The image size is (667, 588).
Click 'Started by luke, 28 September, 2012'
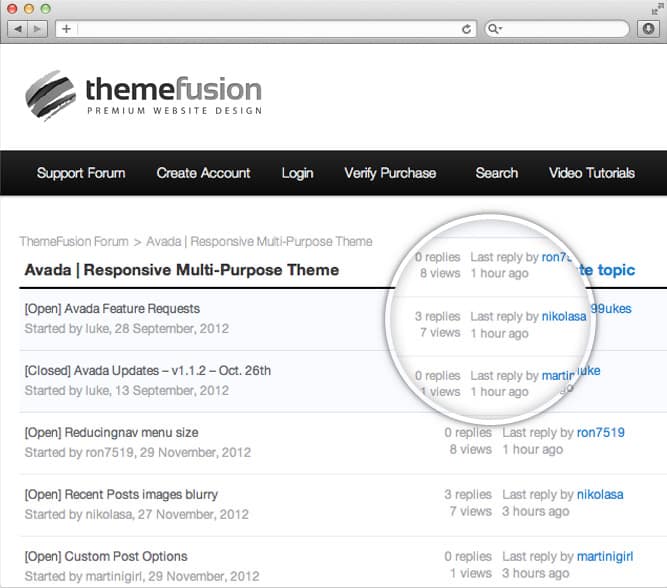click(127, 329)
